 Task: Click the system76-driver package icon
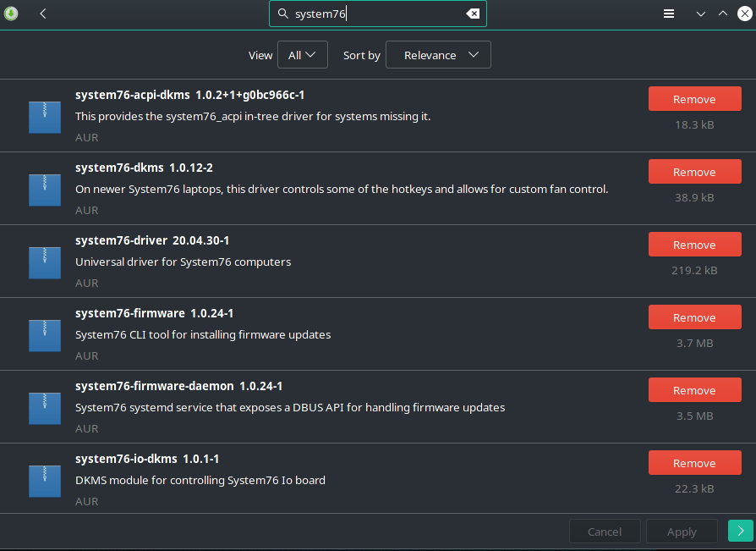click(x=45, y=262)
